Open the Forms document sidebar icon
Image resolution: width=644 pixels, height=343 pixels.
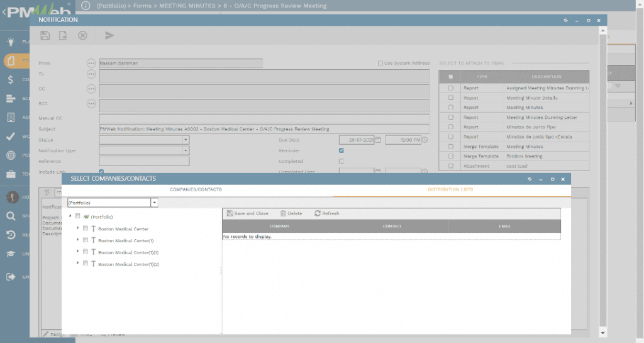tap(11, 61)
